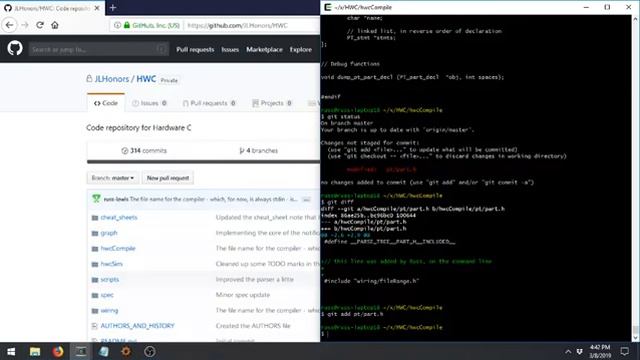Click the browser forward arrow
Screen dimensions: 640x360
pyautogui.click(x=25, y=25)
